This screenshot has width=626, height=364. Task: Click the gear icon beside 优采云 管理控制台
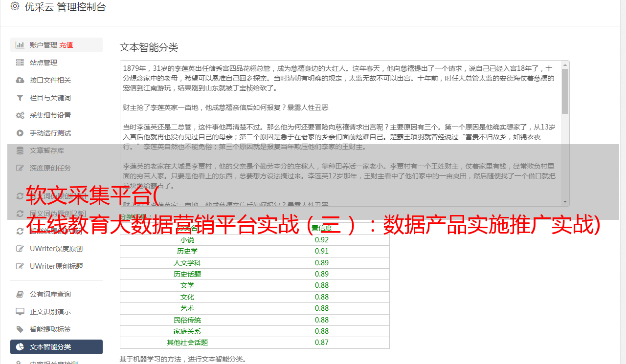click(x=15, y=6)
